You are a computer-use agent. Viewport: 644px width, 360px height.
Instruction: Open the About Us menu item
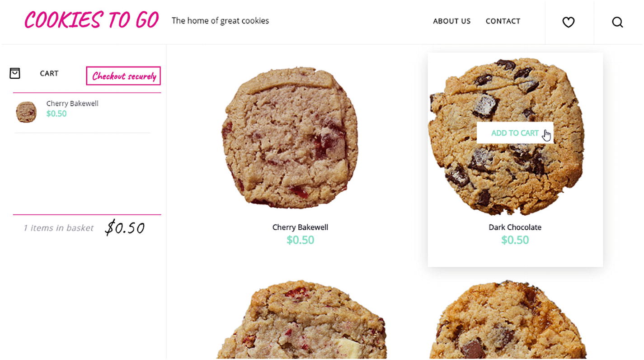click(451, 21)
